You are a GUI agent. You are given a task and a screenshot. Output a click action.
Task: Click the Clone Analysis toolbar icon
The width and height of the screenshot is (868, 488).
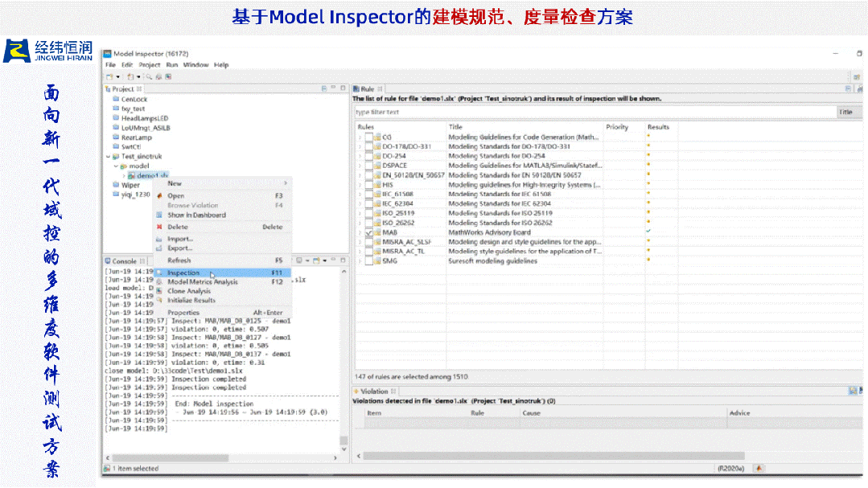click(x=168, y=77)
